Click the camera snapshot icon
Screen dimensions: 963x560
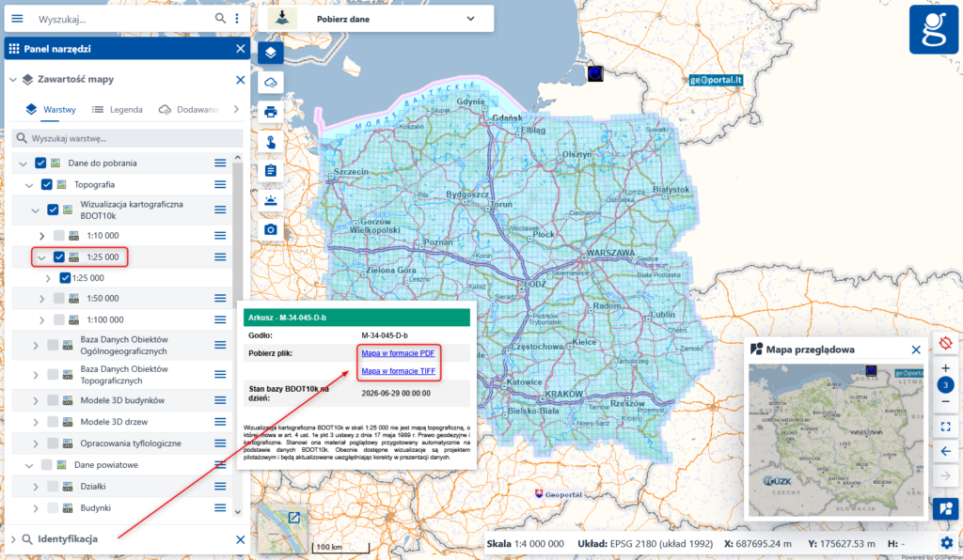(x=271, y=229)
